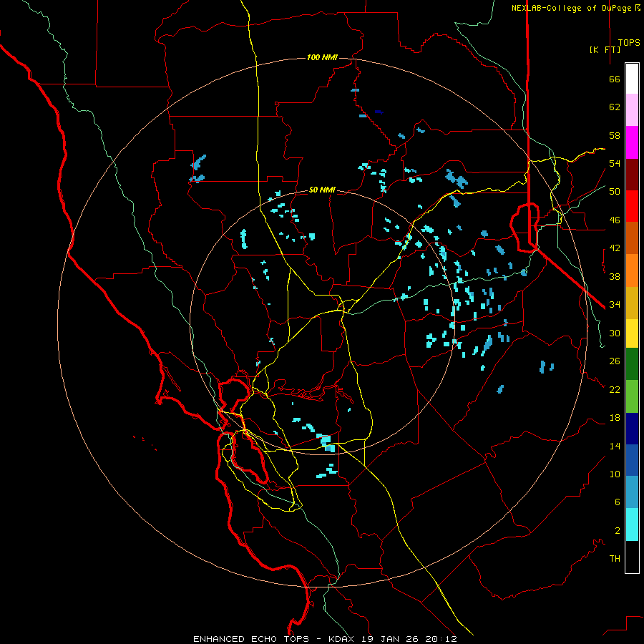Click the dark red legend swatch

[632, 175]
